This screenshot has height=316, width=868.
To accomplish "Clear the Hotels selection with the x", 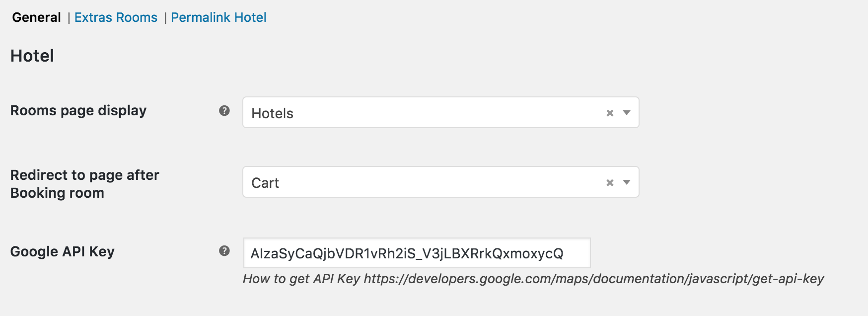I will pyautogui.click(x=610, y=113).
